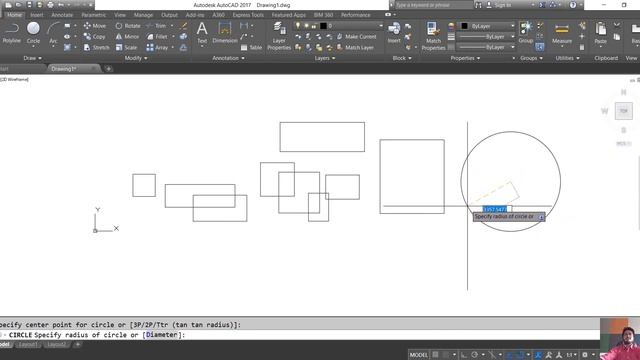Screen dimensions: 640x360
Task: Click the TOP face of the ViewCube
Action: coord(623,111)
